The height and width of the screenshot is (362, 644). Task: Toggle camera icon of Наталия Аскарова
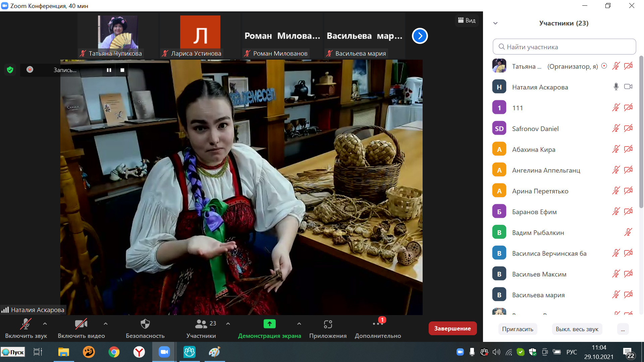[x=628, y=87]
